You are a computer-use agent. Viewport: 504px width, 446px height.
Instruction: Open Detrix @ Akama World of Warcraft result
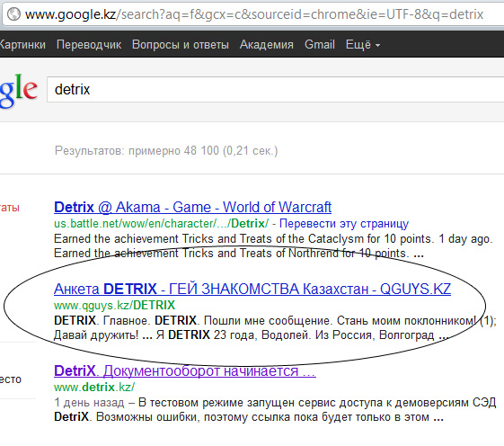(x=192, y=207)
